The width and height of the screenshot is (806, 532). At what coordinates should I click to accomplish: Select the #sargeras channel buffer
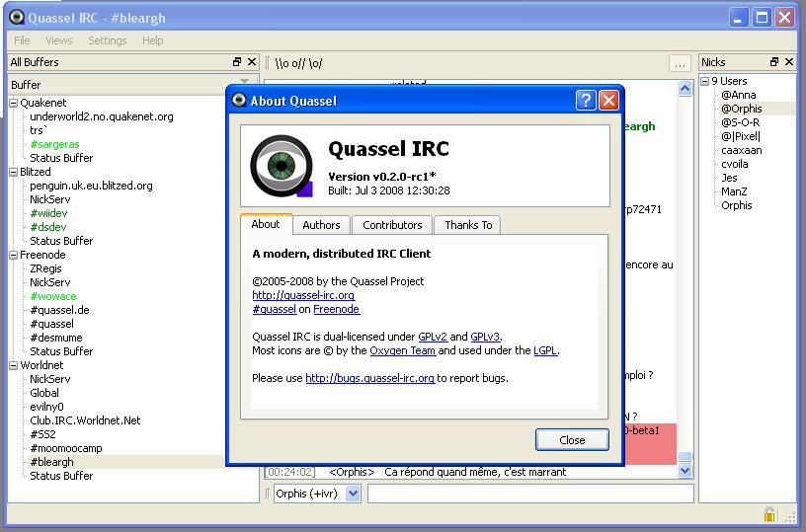tap(54, 144)
